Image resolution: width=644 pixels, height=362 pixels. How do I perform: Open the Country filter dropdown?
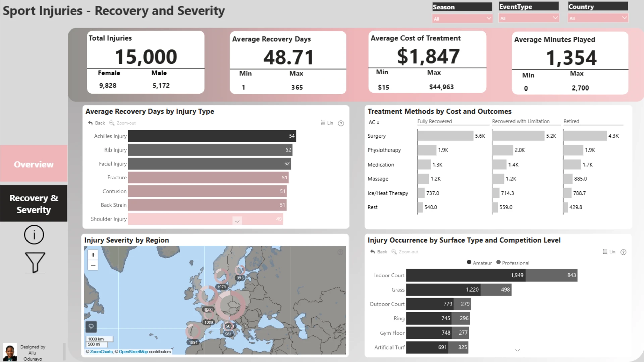tap(598, 18)
